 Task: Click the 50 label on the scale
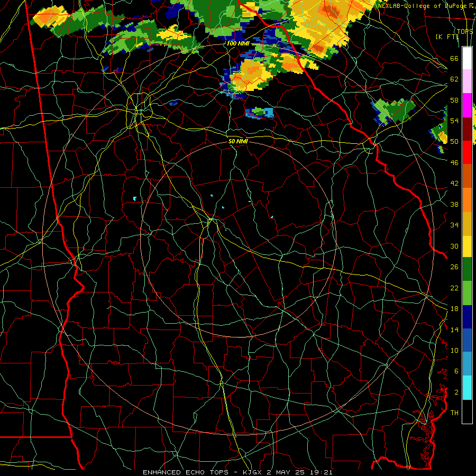coord(454,141)
